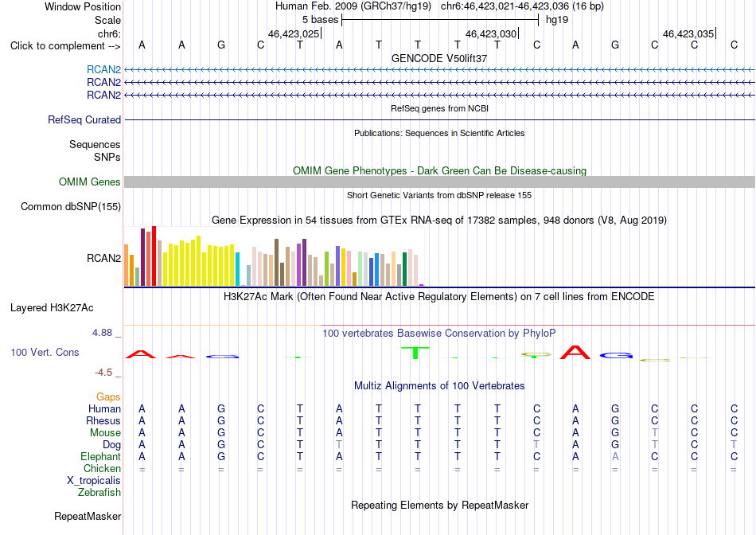
Task: Click 'Repeating Elements by RepeatMasker' title
Action: [439, 505]
